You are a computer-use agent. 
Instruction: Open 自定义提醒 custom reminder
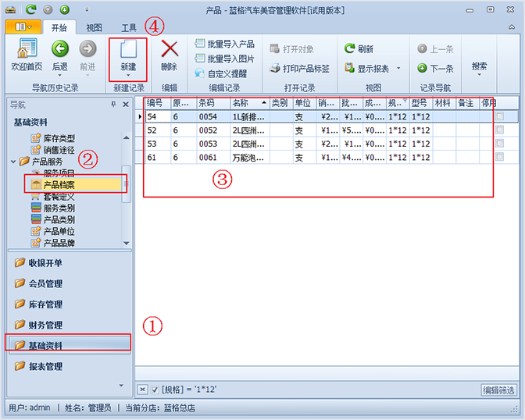click(x=221, y=73)
